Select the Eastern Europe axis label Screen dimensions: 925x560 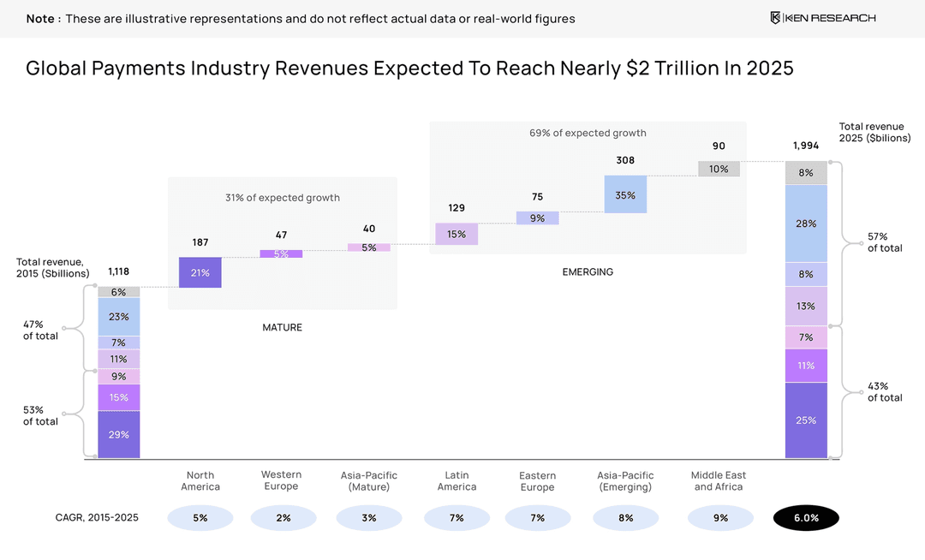[x=537, y=480]
